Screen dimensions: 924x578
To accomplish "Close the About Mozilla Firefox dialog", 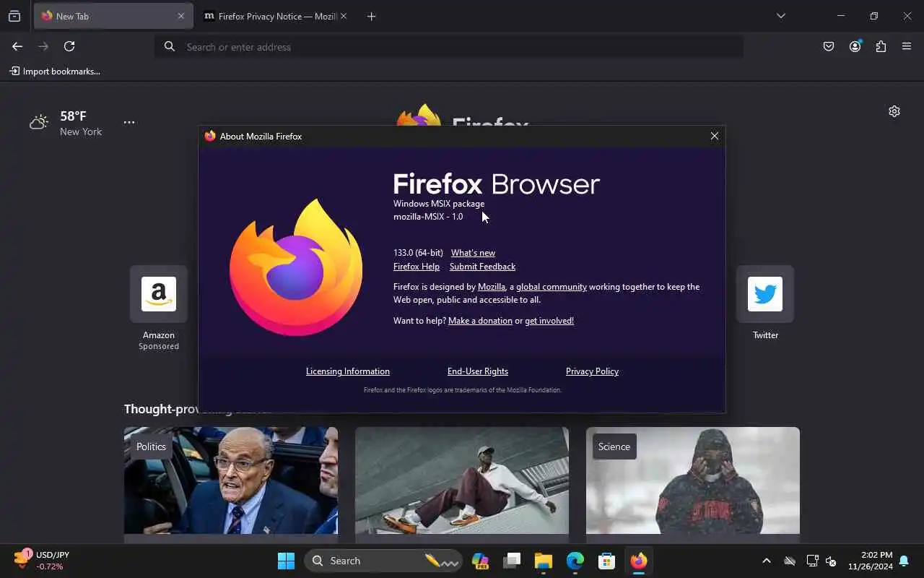I will coord(715,136).
